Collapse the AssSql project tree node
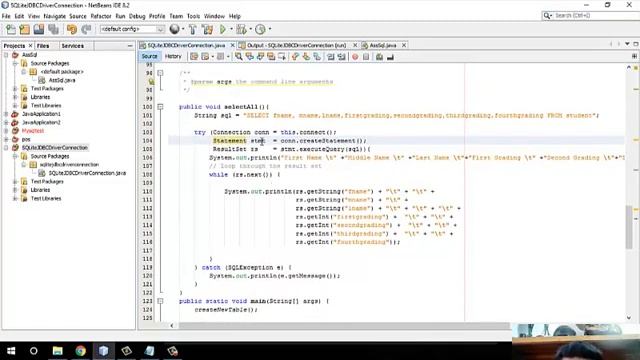Screen dimensions: 640x360 (x=6, y=55)
